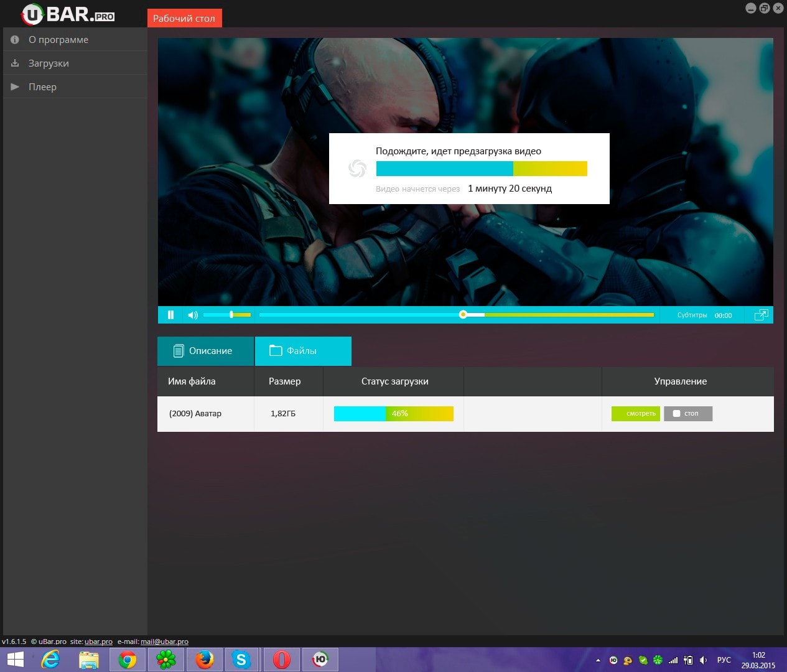This screenshot has width=787, height=672.
Task: Switch to the 'Описание' tab
Action: click(x=205, y=351)
